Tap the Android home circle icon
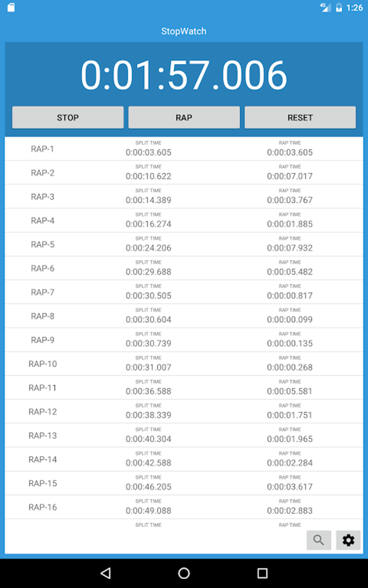 (184, 573)
